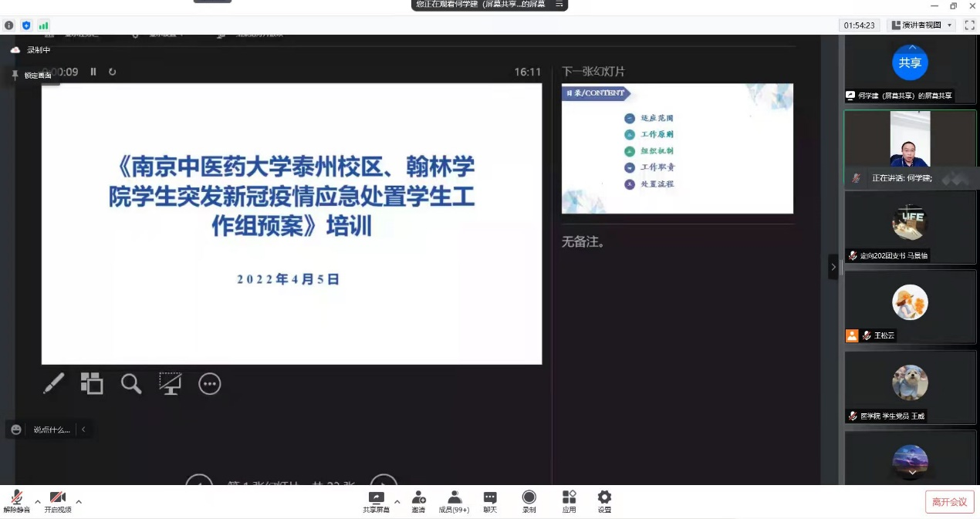Select 王松云's participant tile
The height and width of the screenshot is (519, 980).
911,307
